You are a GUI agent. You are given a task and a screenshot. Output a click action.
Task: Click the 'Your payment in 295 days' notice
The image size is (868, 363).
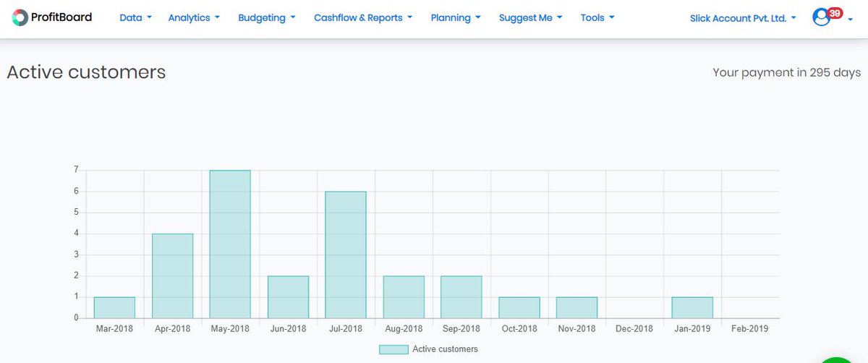coord(786,72)
